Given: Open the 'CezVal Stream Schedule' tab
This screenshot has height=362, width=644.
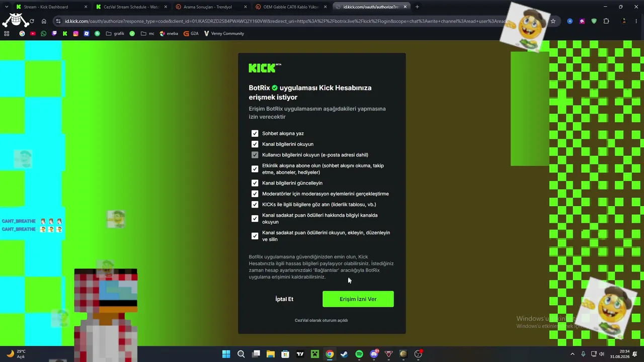Looking at the screenshot, I should pyautogui.click(x=131, y=7).
